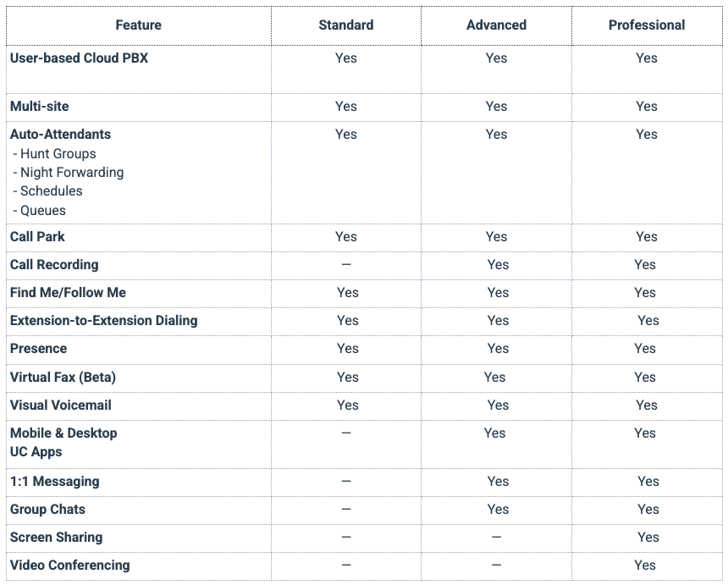This screenshot has height=585, width=728.
Task: Click Extension-to-Extension Dialing label
Action: [x=103, y=321]
